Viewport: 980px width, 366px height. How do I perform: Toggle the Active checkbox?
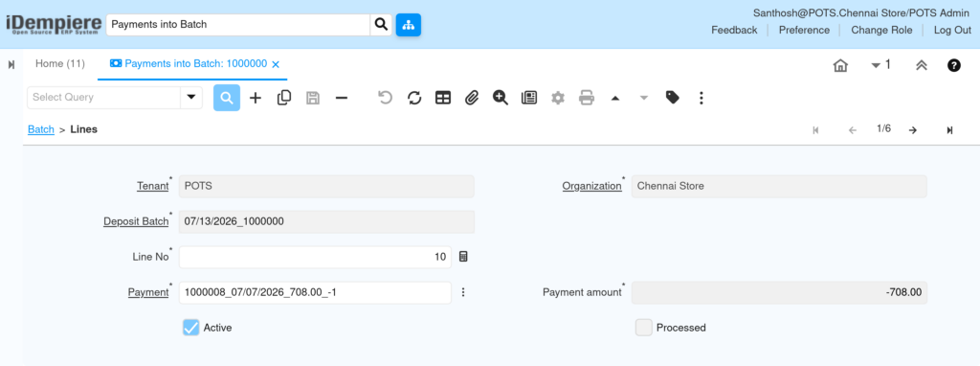pyautogui.click(x=190, y=328)
